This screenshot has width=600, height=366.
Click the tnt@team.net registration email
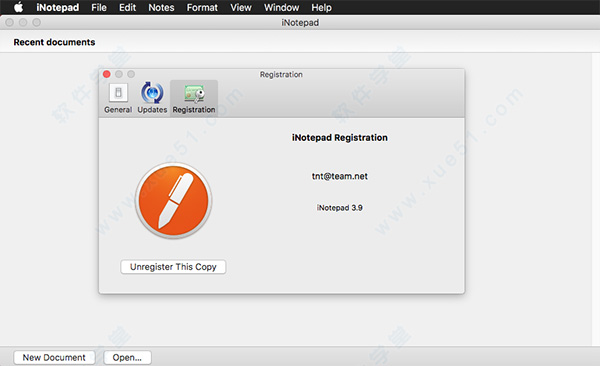point(340,176)
